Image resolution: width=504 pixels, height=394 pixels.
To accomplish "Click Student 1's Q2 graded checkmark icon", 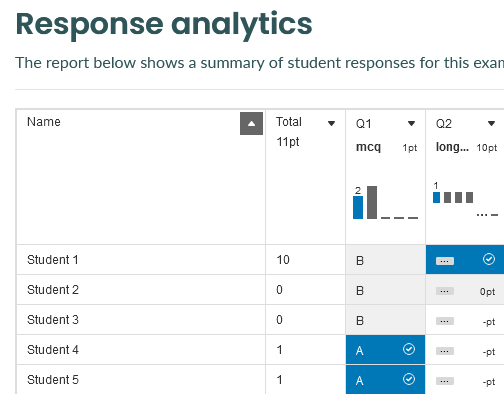I will [x=489, y=259].
